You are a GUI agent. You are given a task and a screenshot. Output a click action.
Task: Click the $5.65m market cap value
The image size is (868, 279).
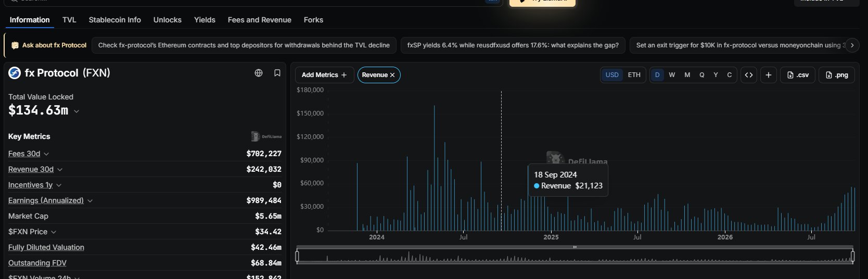coord(268,216)
